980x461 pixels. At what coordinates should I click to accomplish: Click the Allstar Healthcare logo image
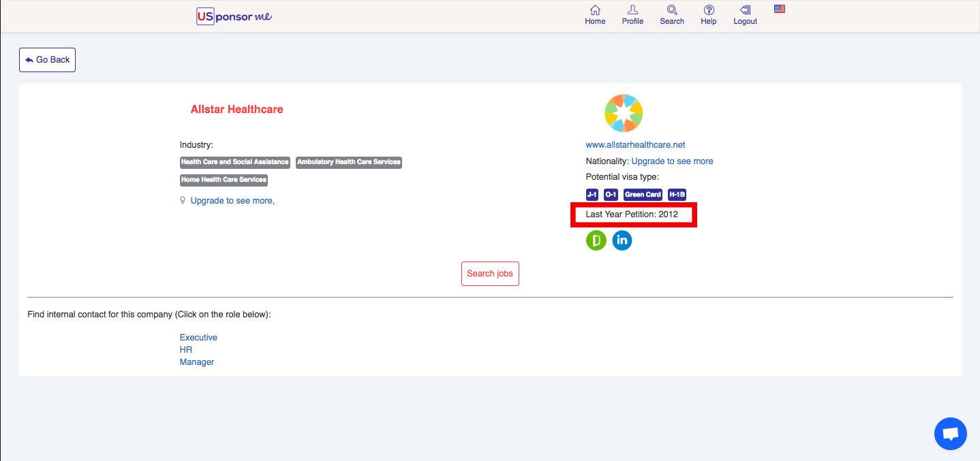coord(624,113)
